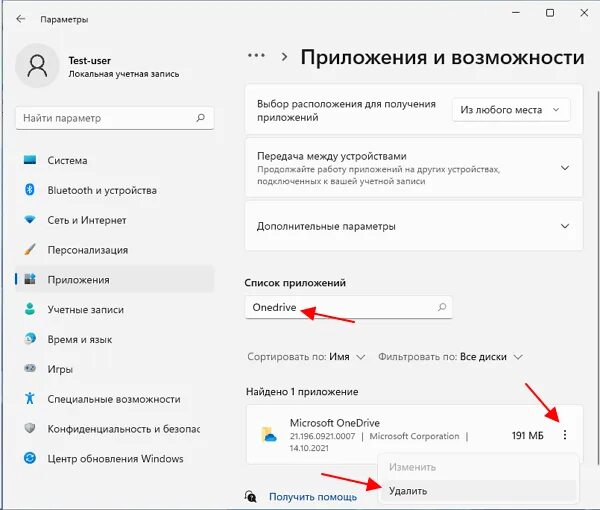Screen dimensions: 600x510
Task: Click the Центр обновления Windows icon
Action: tap(30, 458)
